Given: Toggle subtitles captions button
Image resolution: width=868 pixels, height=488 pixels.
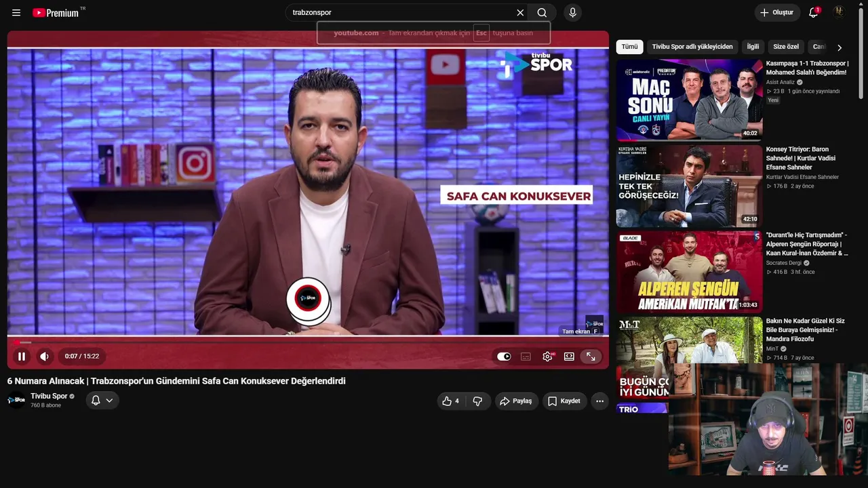Looking at the screenshot, I should tap(526, 357).
